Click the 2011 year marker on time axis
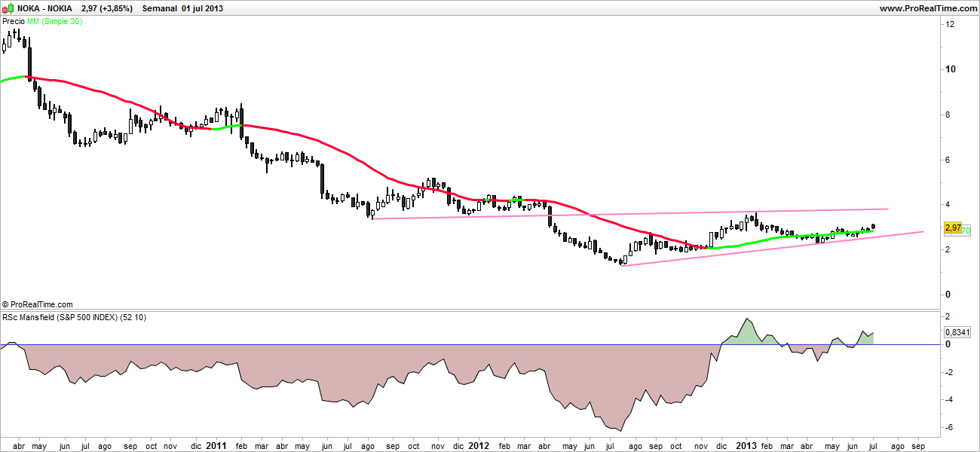The height and width of the screenshot is (452, 980). pos(216,445)
